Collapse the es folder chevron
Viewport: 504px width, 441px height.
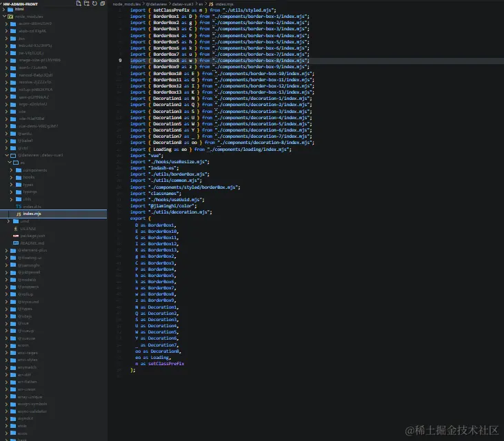click(10, 163)
